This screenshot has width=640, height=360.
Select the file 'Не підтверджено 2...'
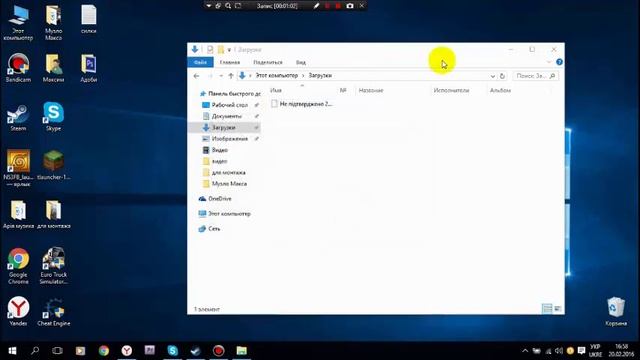302,104
